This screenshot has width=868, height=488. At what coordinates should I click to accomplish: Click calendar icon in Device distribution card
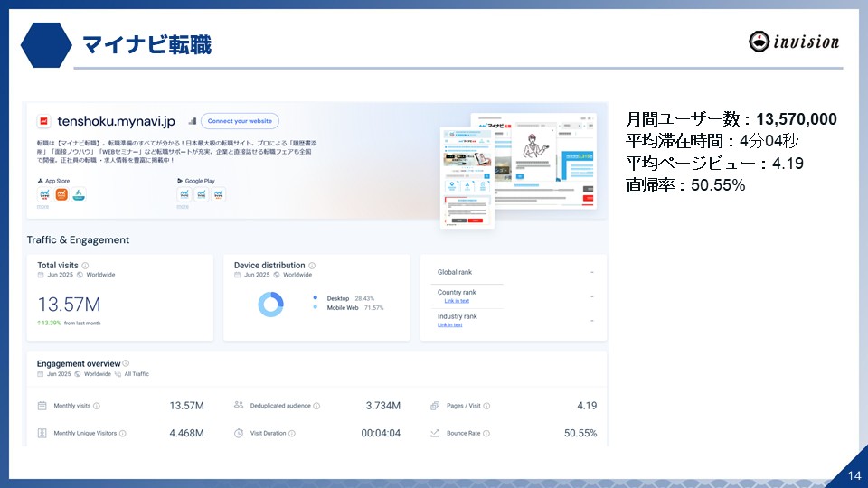pyautogui.click(x=238, y=275)
